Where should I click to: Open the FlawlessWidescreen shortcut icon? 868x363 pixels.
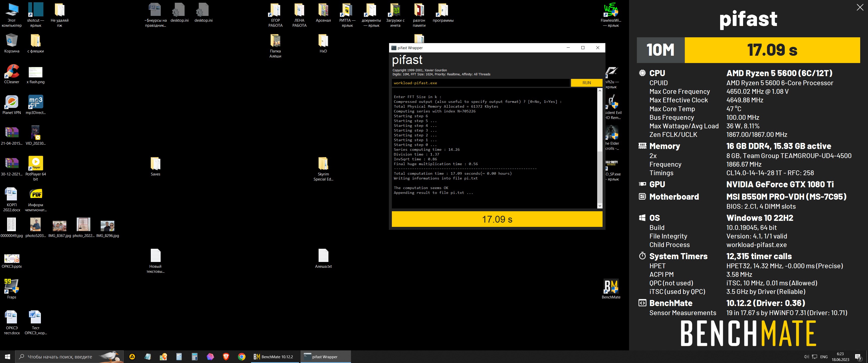coord(611,15)
